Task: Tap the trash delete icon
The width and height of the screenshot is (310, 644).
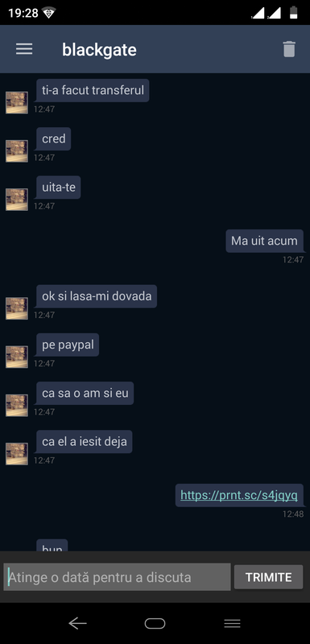Action: point(289,49)
